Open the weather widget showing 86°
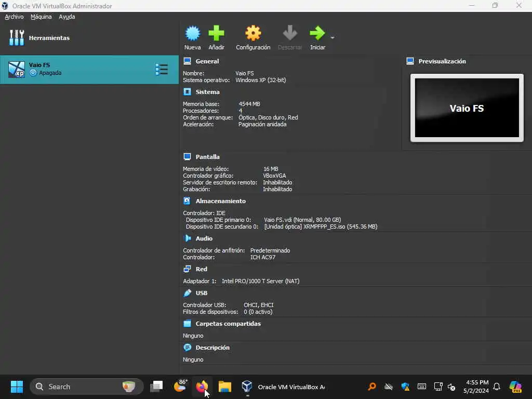 point(180,386)
